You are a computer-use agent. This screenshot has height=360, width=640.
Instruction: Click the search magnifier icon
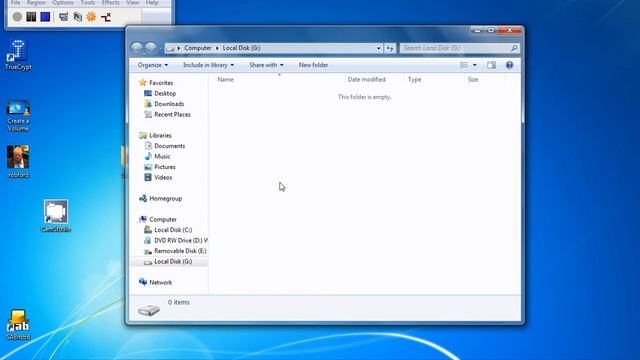point(514,48)
